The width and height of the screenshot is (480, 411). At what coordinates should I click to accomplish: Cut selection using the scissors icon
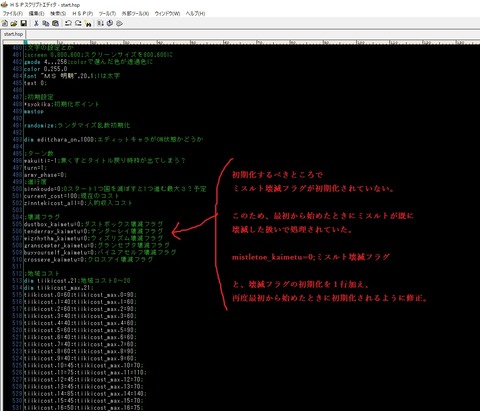pos(36,23)
